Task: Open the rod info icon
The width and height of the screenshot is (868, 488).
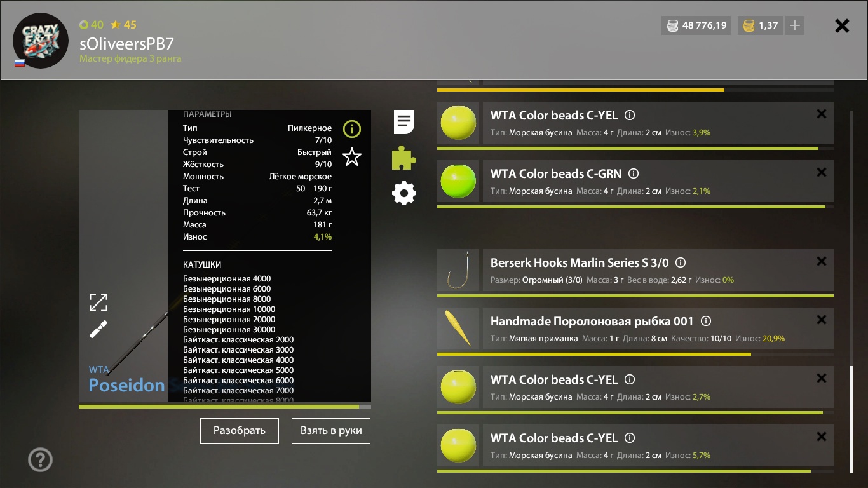Action: click(x=351, y=129)
